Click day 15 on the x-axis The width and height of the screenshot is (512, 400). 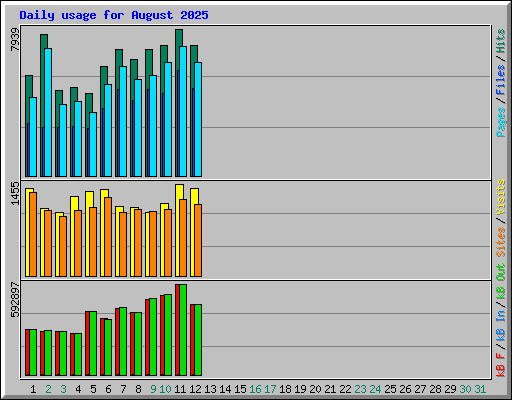240,389
